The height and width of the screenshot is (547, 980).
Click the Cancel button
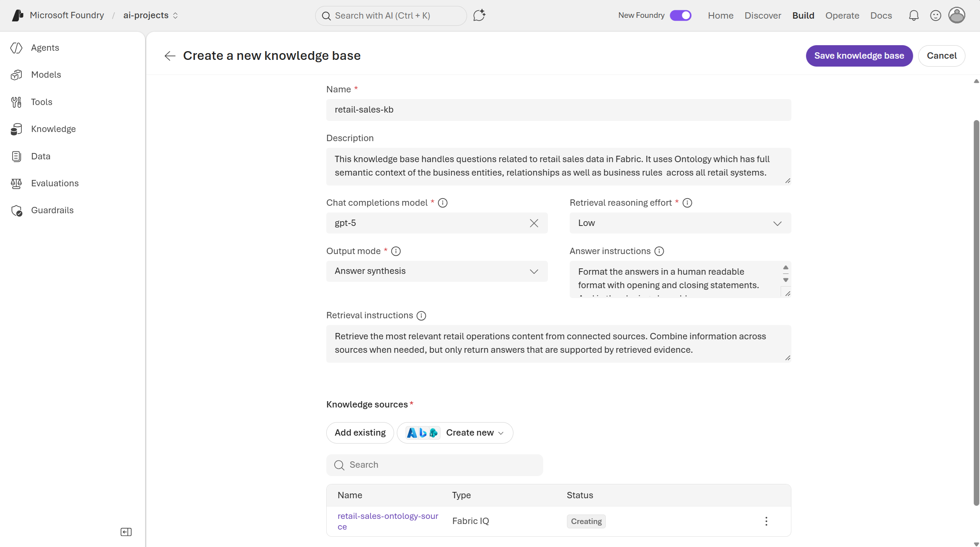(941, 56)
